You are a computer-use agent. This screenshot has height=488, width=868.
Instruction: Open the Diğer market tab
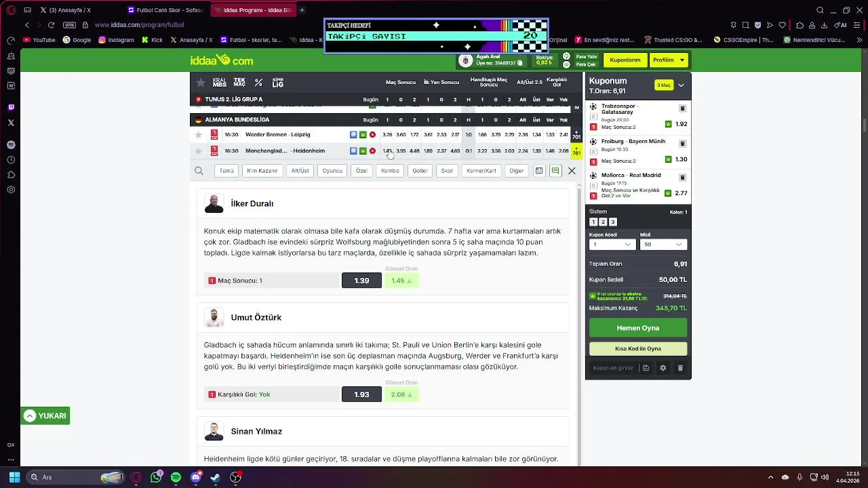pyautogui.click(x=517, y=171)
